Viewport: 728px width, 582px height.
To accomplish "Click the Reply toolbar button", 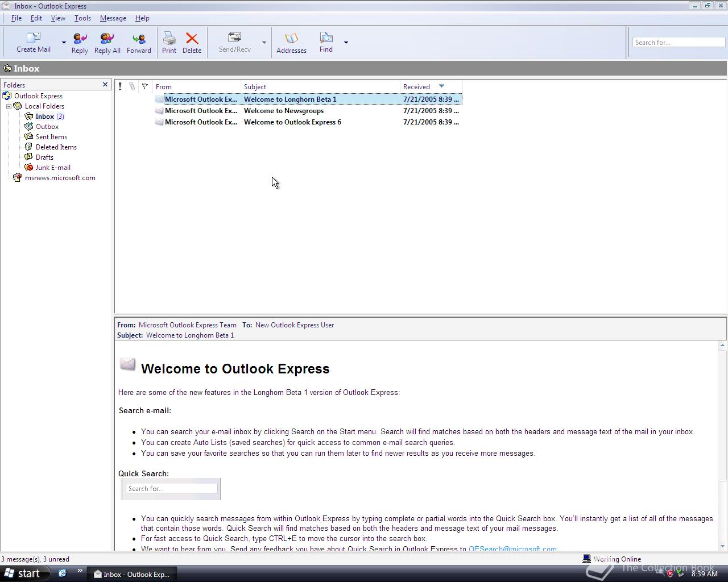I will (80, 43).
